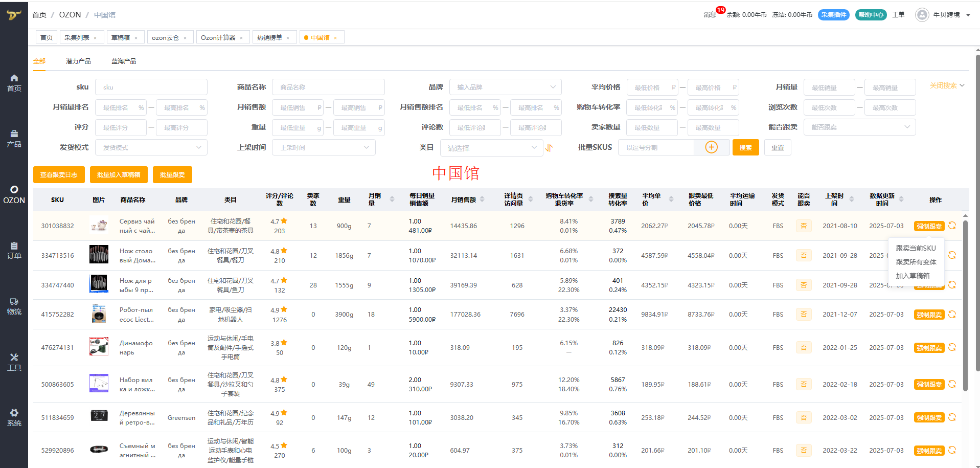Refresh data for SKU 500863605
The height and width of the screenshot is (468, 980).
coord(952,384)
